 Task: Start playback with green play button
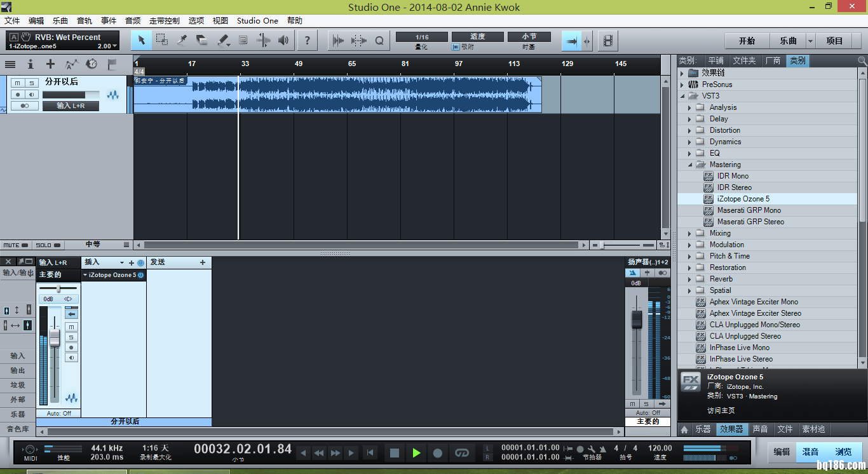416,453
